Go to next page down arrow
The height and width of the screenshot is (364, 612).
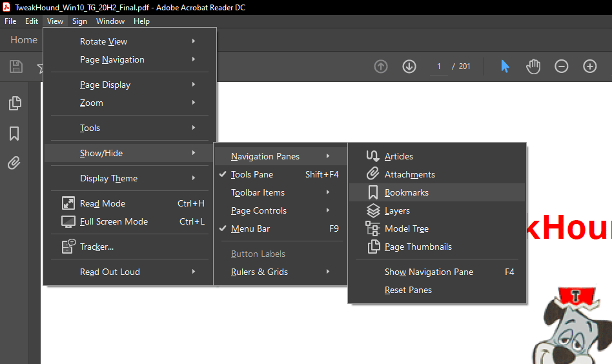point(409,66)
